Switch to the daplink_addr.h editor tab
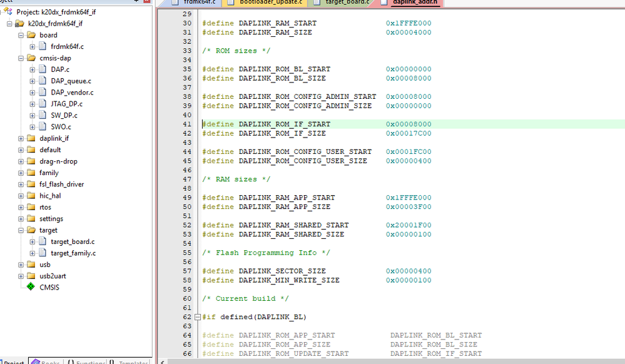Screen dimensions: 625x364 pyautogui.click(x=409, y=3)
